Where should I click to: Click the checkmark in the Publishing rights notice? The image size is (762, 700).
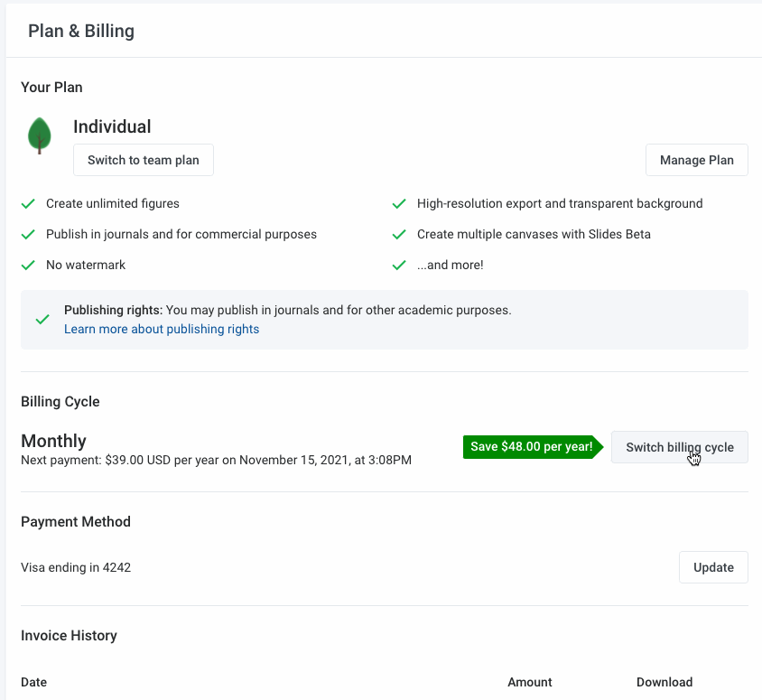pyautogui.click(x=42, y=319)
